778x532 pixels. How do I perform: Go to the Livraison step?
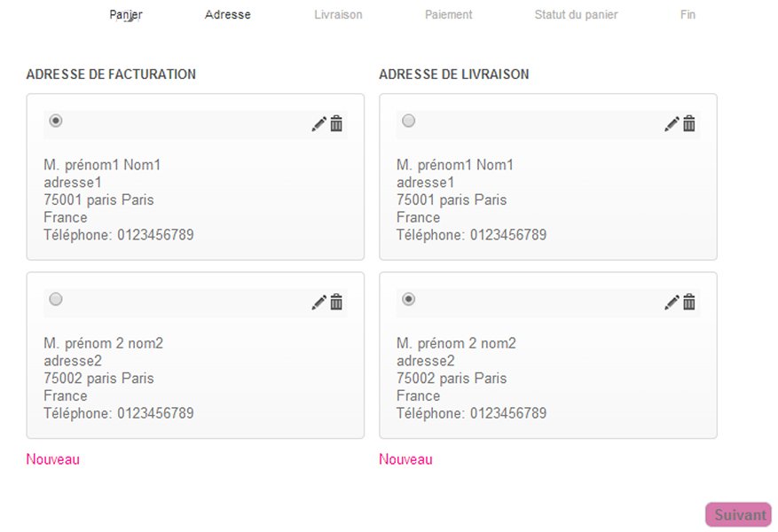coord(338,15)
